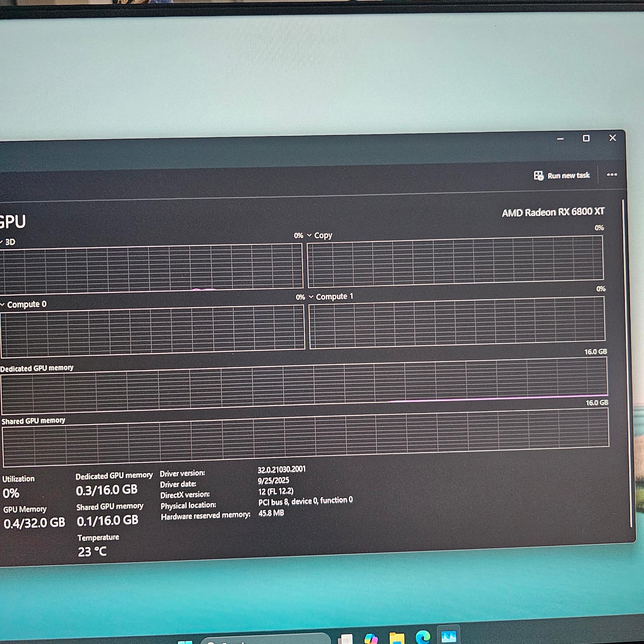The height and width of the screenshot is (644, 644).
Task: Close the Task Manager window
Action: coord(612,138)
